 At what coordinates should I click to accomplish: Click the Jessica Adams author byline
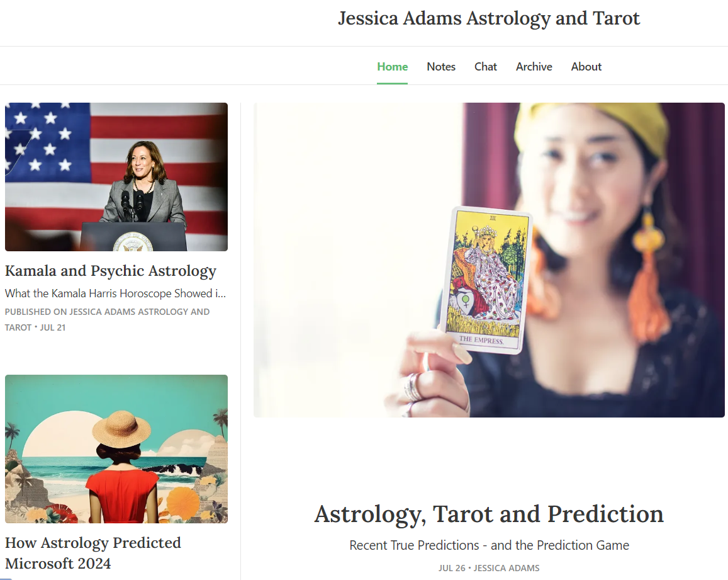point(507,568)
